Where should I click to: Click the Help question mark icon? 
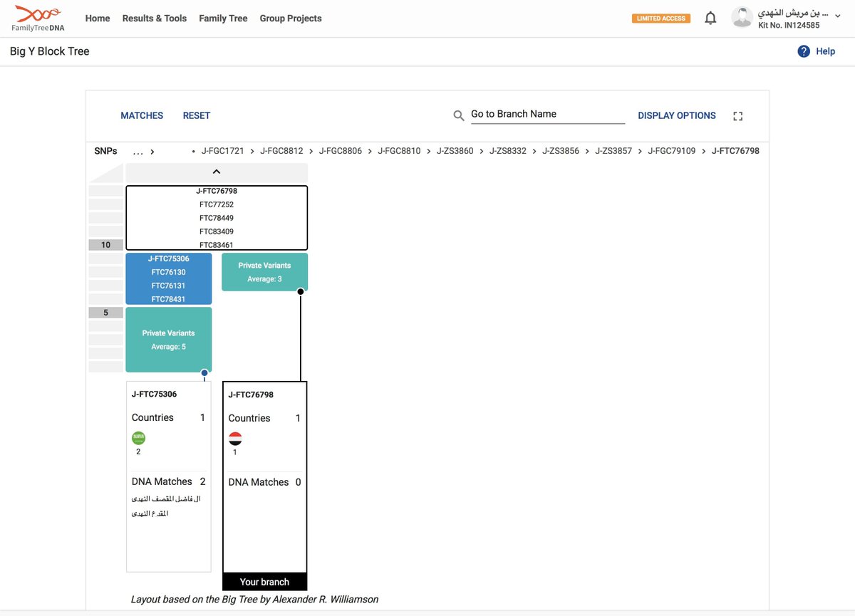[804, 51]
